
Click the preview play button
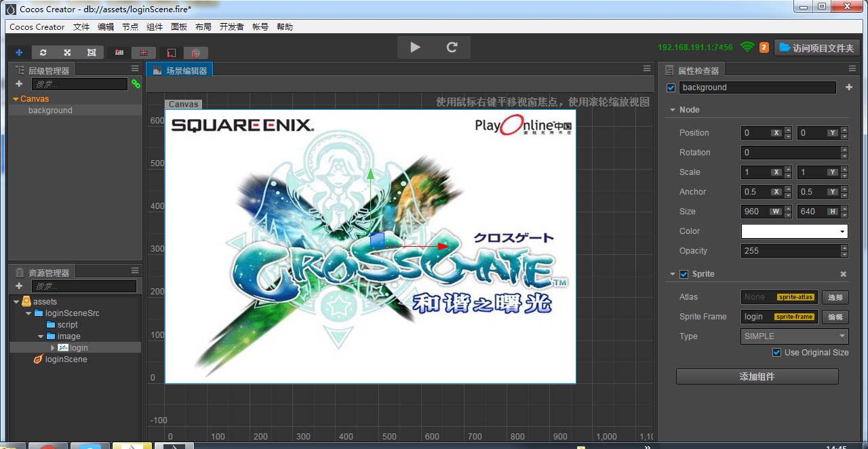pos(416,47)
